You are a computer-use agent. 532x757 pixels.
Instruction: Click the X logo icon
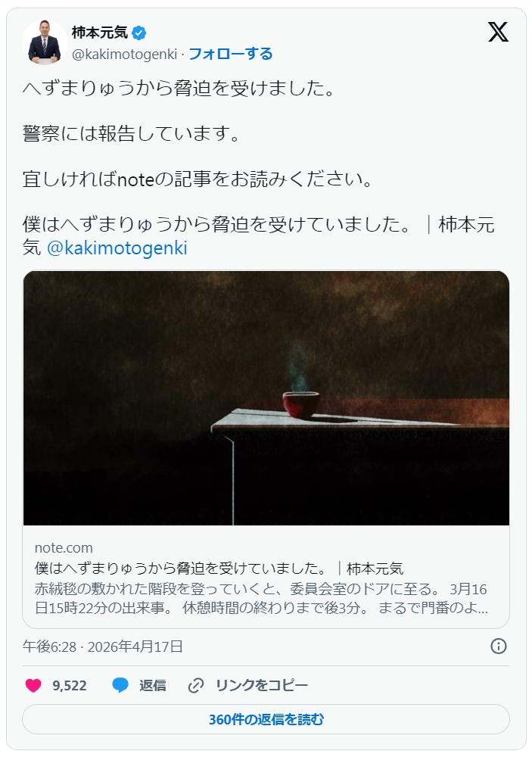pos(498,33)
